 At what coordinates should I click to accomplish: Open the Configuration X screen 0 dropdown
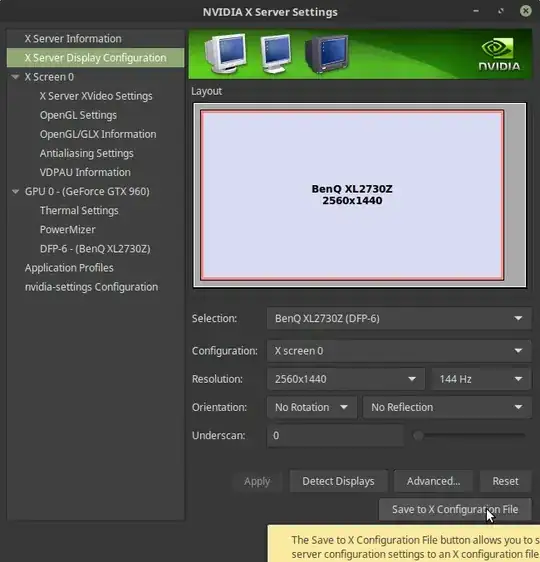(399, 351)
